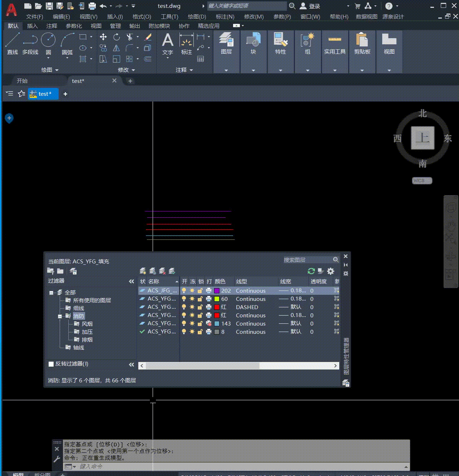Collapse the 消防 filter tree node

coord(60,316)
